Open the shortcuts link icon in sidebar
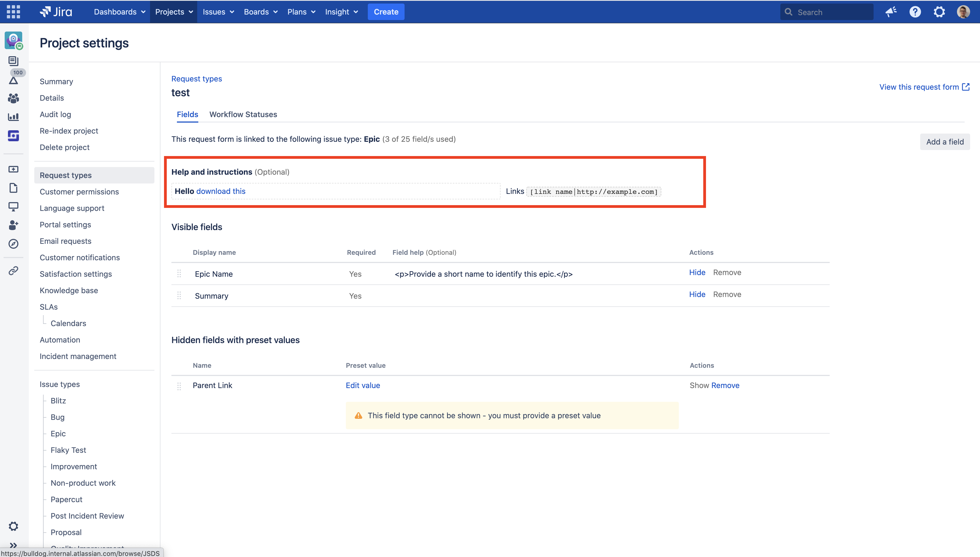Image resolution: width=980 pixels, height=557 pixels. 13,270
